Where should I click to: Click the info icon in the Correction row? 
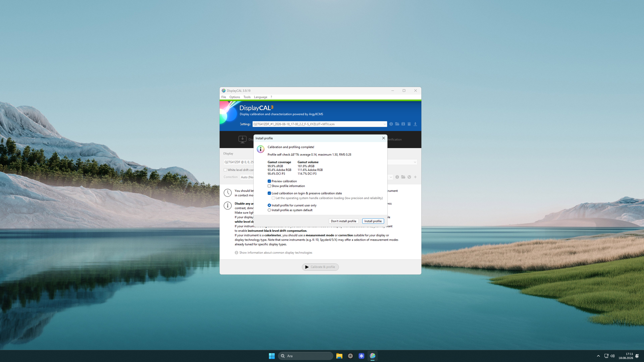[397, 177]
